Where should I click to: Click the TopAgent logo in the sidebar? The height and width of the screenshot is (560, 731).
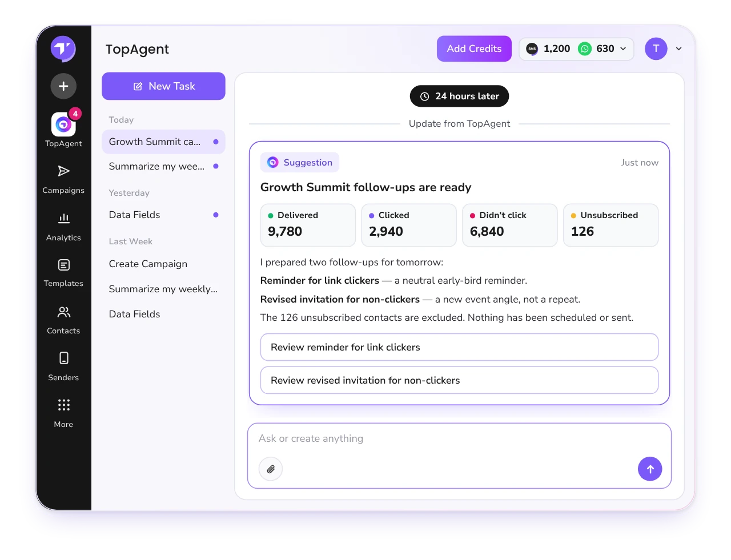coord(63,49)
